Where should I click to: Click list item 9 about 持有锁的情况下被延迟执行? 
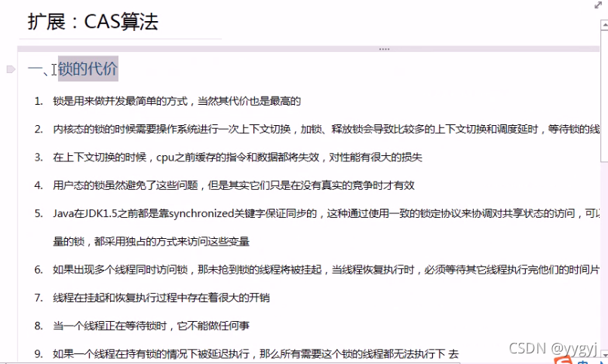(x=255, y=353)
